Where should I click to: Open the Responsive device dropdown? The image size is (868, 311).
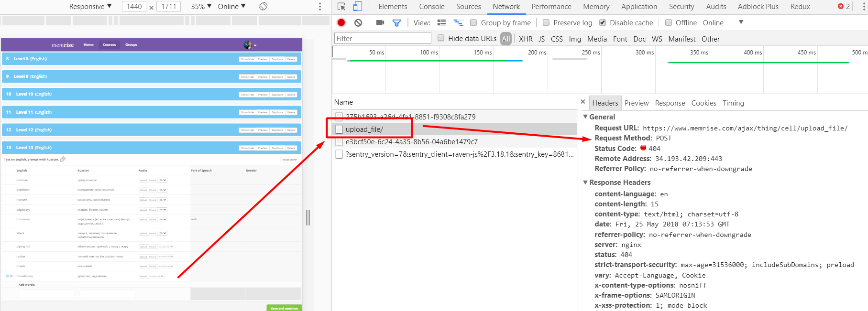pos(90,6)
